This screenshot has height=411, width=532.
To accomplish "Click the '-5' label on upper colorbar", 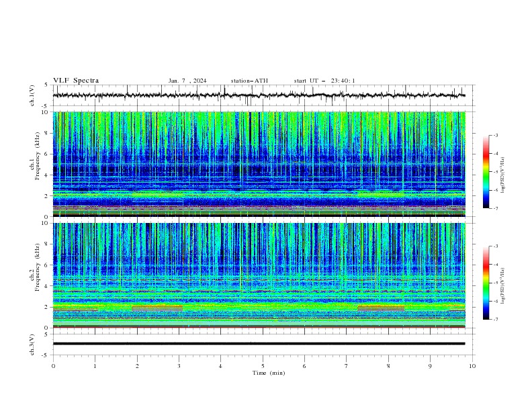I will (495, 172).
